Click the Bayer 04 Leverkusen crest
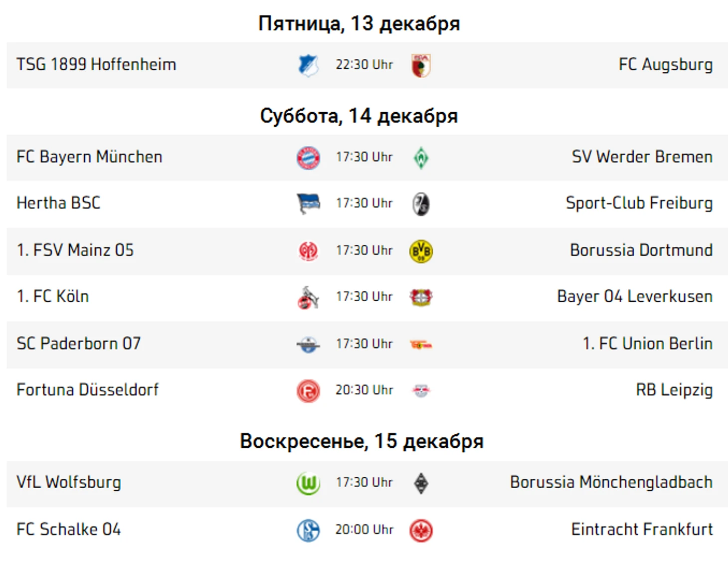Image resolution: width=728 pixels, height=564 pixels. coord(421,297)
